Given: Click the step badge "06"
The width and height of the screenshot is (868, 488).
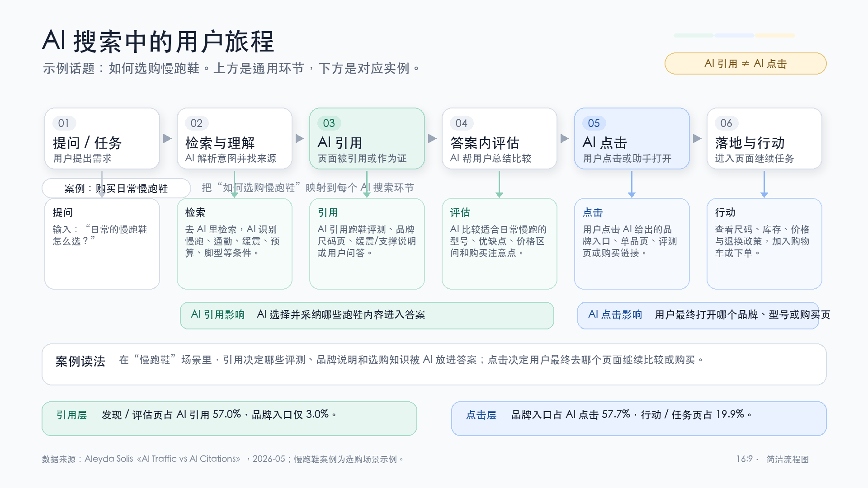Looking at the screenshot, I should (726, 123).
